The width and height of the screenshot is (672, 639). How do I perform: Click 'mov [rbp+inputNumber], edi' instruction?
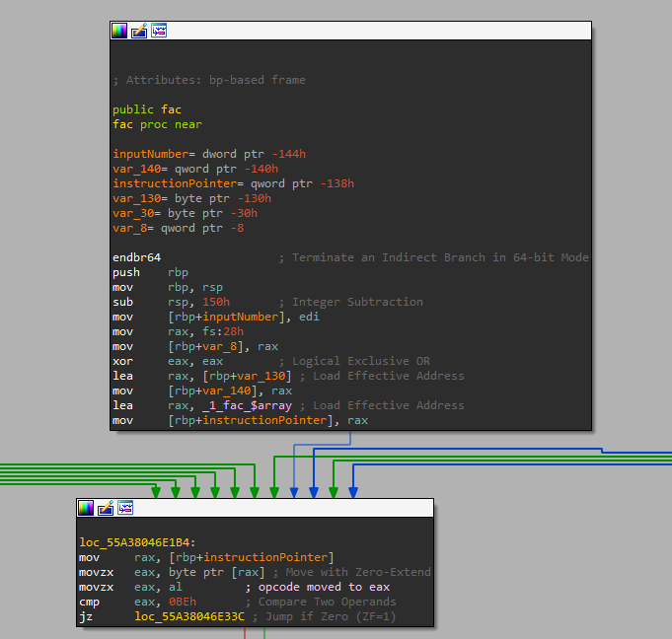[x=216, y=317]
